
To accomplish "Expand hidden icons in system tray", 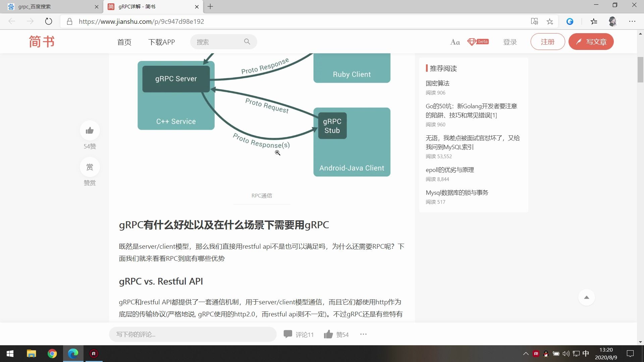I will [526, 353].
